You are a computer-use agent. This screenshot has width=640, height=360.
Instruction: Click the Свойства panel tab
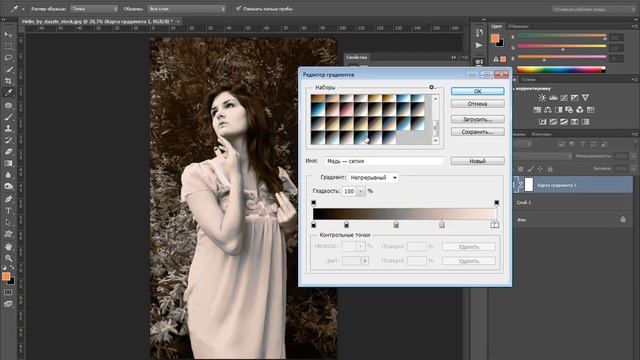click(x=357, y=58)
